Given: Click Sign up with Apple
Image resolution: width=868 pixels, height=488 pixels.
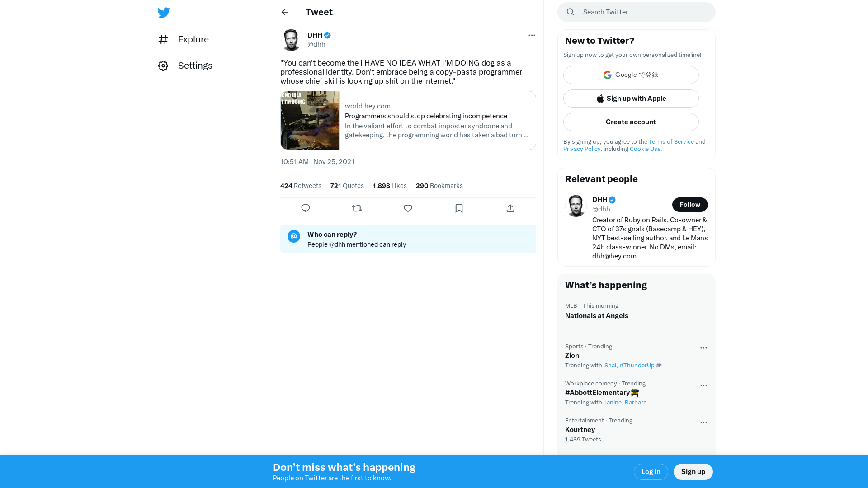Looking at the screenshot, I should point(631,99).
